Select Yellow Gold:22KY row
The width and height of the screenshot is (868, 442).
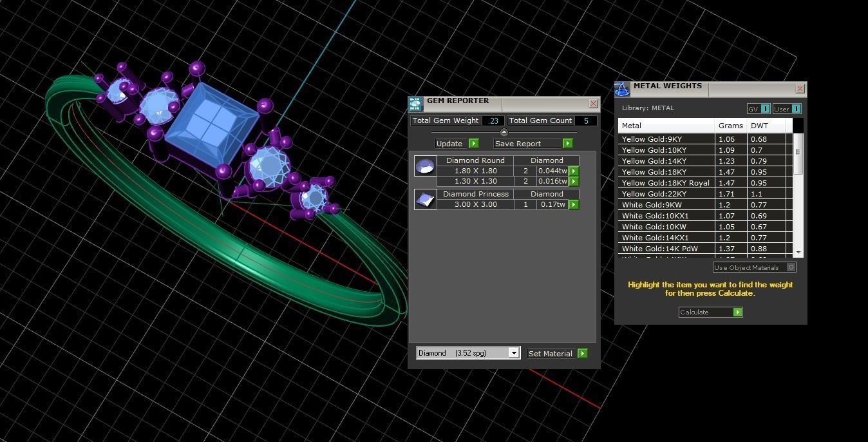pos(705,194)
